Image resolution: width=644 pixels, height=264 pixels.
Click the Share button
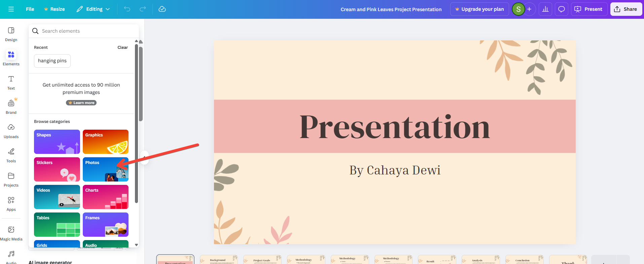[x=626, y=9]
